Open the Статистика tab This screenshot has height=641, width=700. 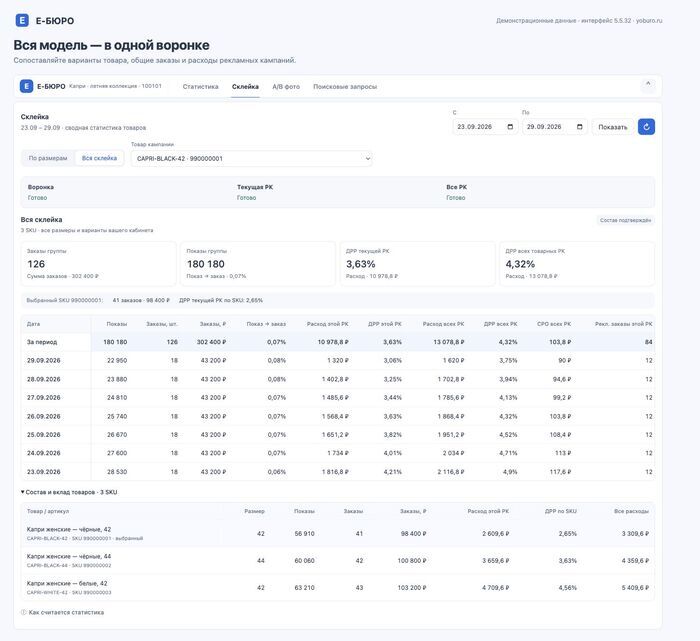[200, 87]
